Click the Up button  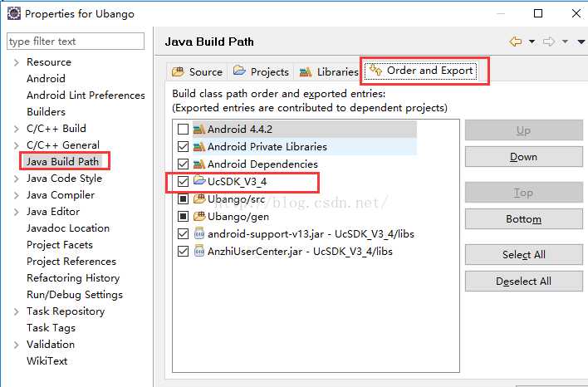[523, 130]
